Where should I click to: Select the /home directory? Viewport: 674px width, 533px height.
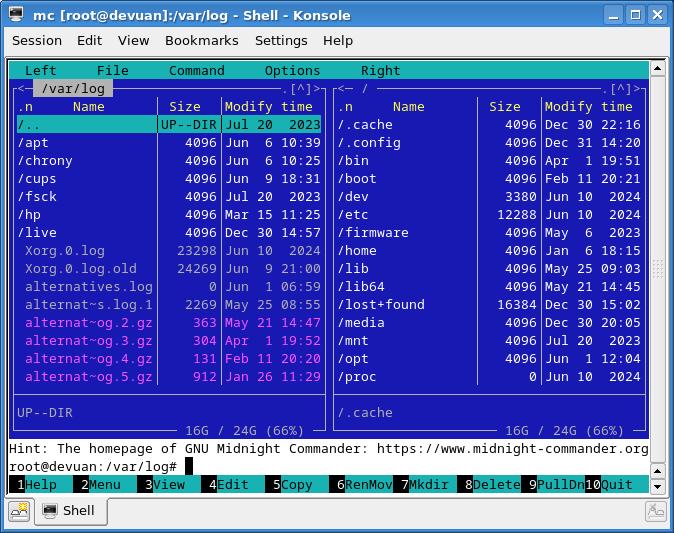click(x=489, y=251)
